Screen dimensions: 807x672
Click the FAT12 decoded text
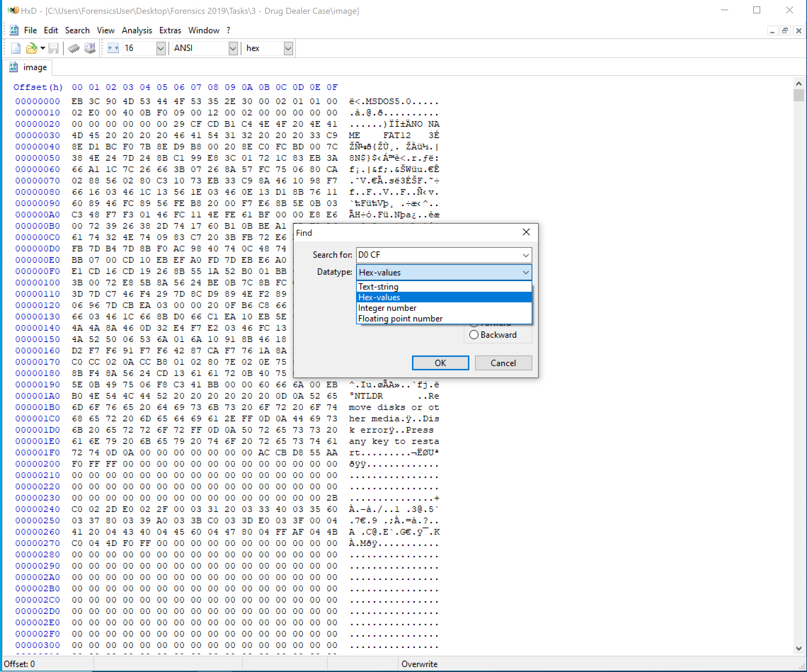point(396,135)
